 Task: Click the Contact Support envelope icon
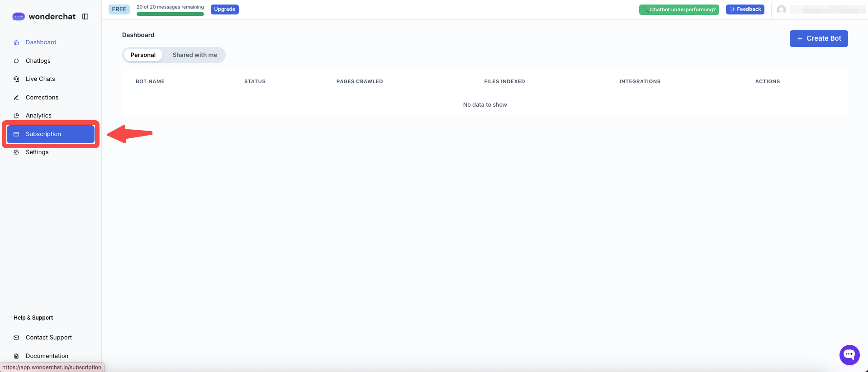point(16,338)
